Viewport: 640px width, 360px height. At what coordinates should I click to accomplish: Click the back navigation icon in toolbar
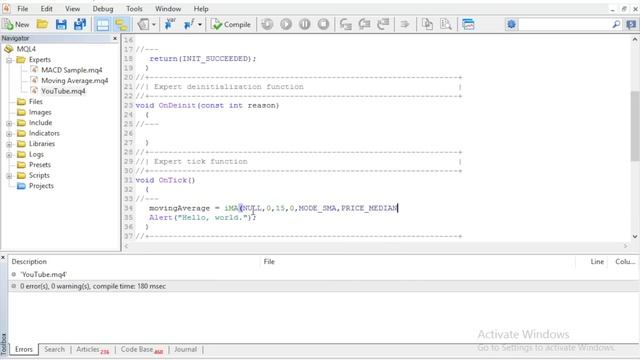[x=143, y=24]
